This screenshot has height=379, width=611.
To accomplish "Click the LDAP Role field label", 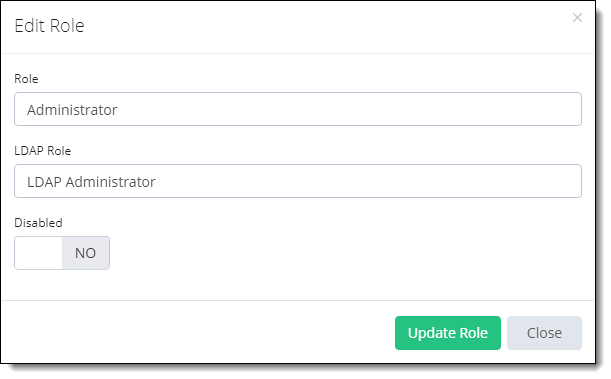I will 42,151.
